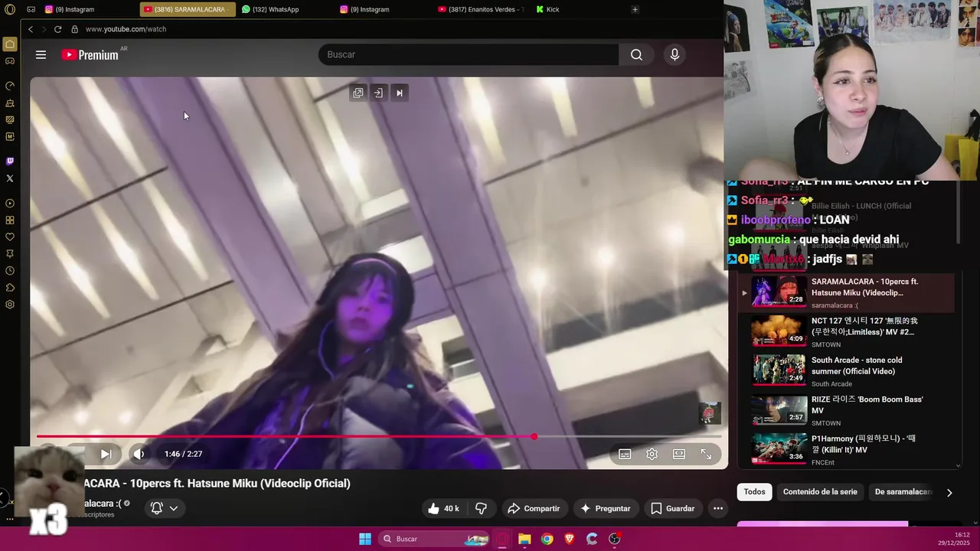Open the Opera sidebar home icon
Screen dimensions: 980x551
click(x=10, y=44)
